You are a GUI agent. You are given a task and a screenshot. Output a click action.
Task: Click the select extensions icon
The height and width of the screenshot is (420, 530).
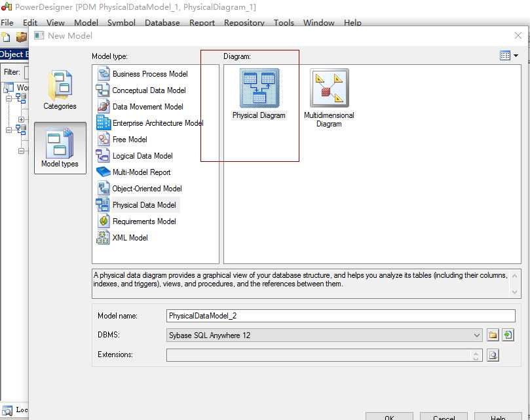tap(493, 355)
